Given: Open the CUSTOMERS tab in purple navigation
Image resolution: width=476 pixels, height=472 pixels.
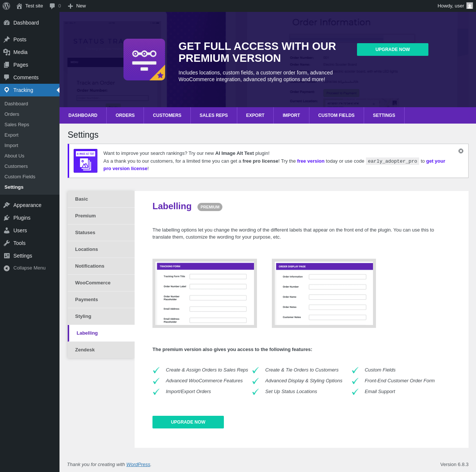Looking at the screenshot, I should [x=167, y=115].
